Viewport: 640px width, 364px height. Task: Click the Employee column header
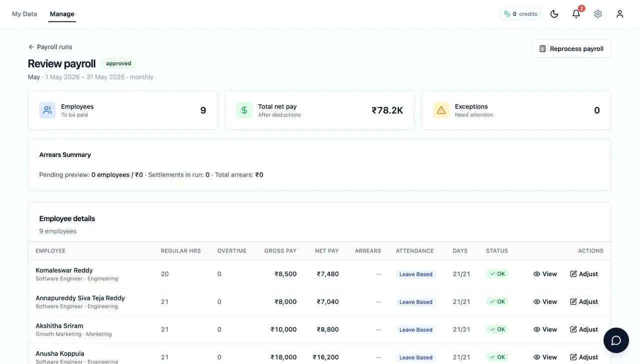click(x=50, y=251)
